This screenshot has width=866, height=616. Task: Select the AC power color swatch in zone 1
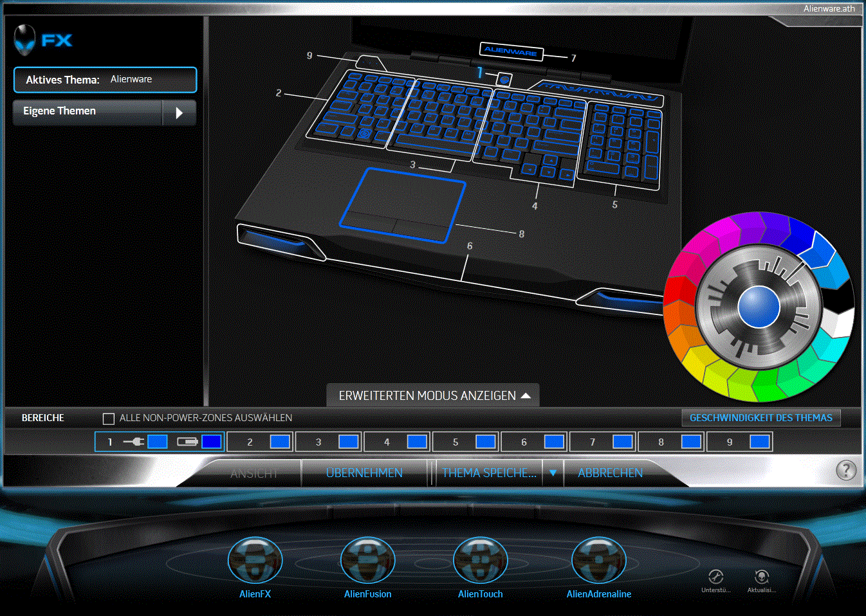click(158, 442)
